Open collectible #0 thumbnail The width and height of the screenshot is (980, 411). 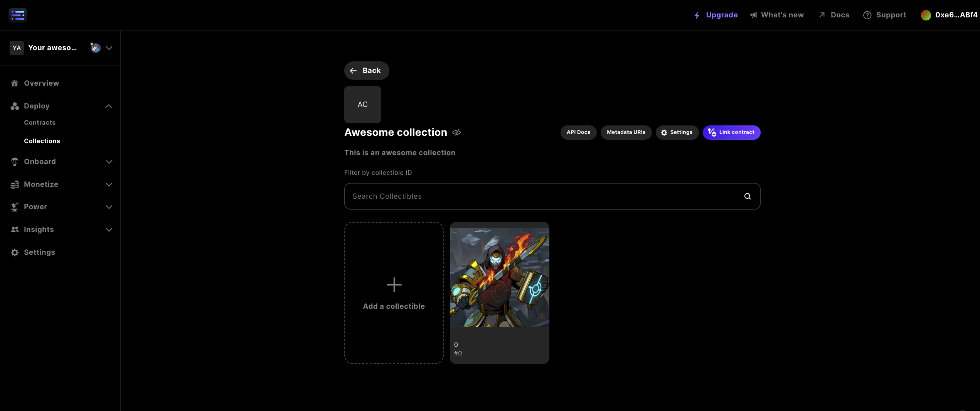point(499,276)
